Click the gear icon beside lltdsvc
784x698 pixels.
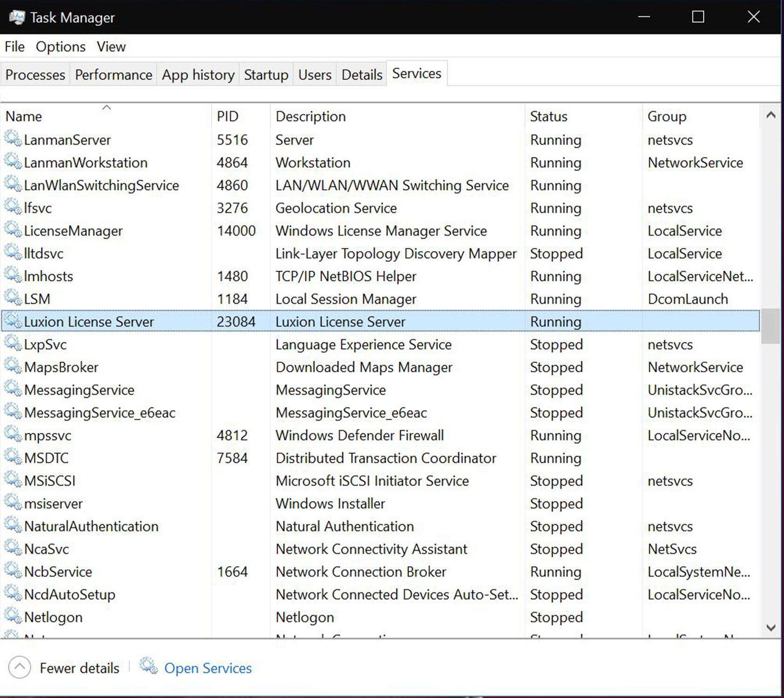pos(13,253)
